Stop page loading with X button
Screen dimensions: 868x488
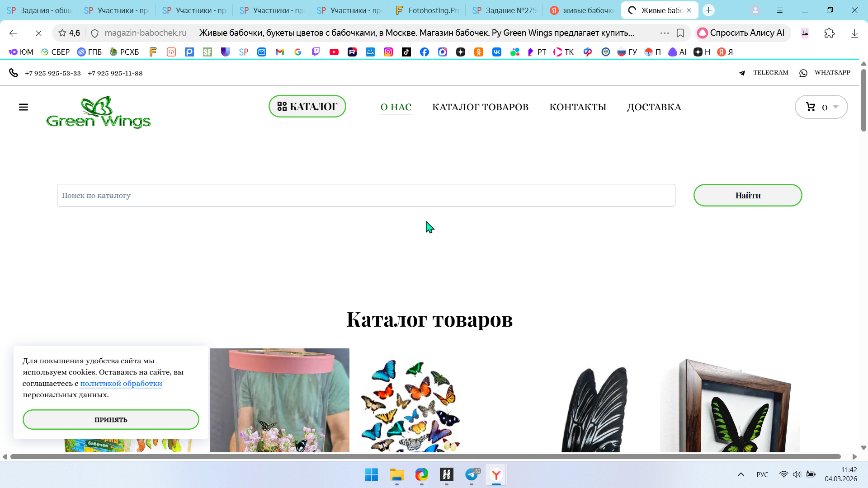pyautogui.click(x=38, y=33)
